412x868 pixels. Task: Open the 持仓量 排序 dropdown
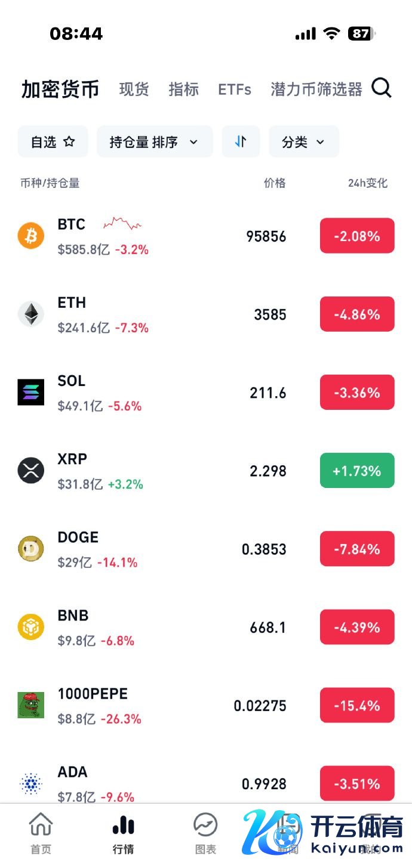(x=155, y=142)
